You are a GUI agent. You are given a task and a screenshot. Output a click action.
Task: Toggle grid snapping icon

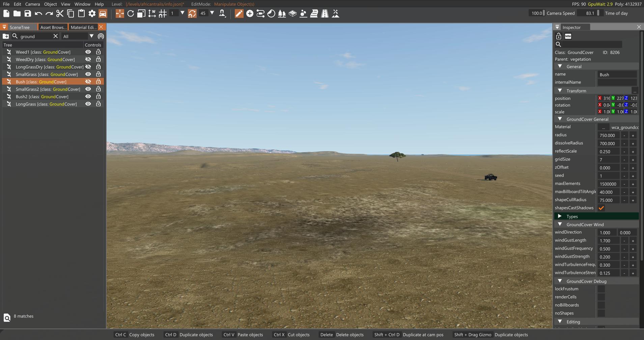click(x=163, y=13)
